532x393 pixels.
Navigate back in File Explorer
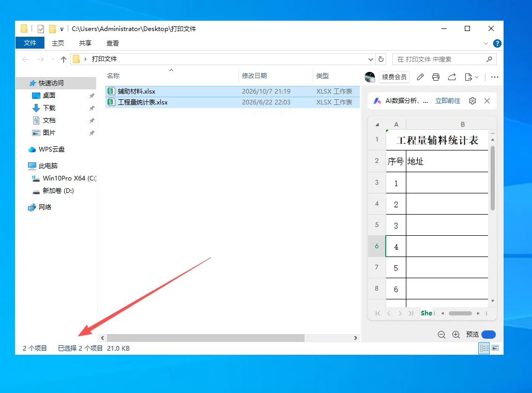[x=25, y=59]
